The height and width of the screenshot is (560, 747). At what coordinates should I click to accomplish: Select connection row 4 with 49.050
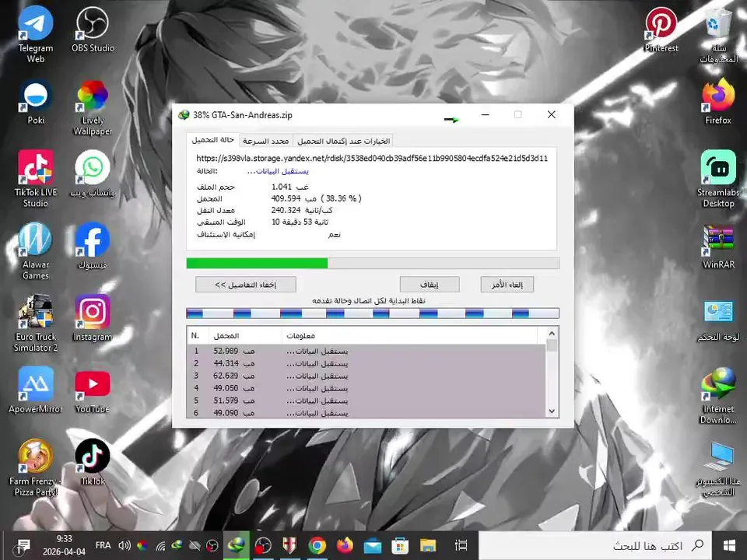[366, 388]
